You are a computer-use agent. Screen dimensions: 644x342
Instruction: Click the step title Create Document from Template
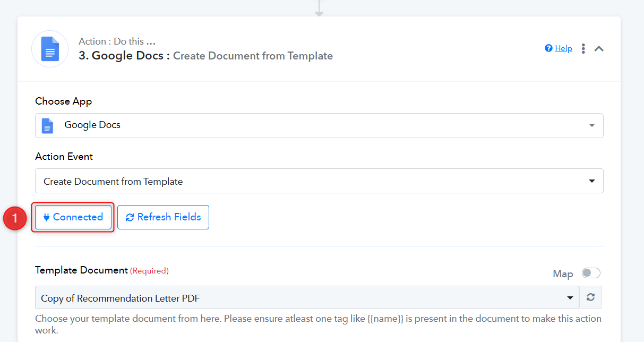point(253,56)
